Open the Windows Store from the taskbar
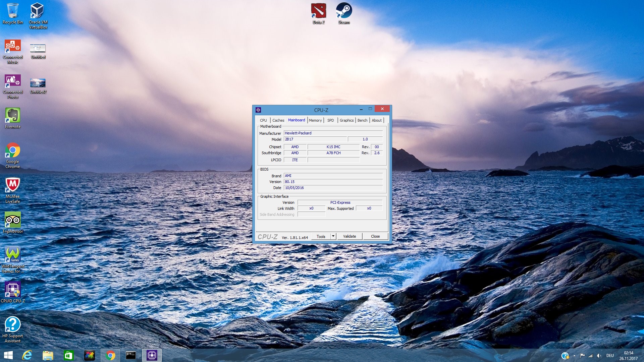 68,355
